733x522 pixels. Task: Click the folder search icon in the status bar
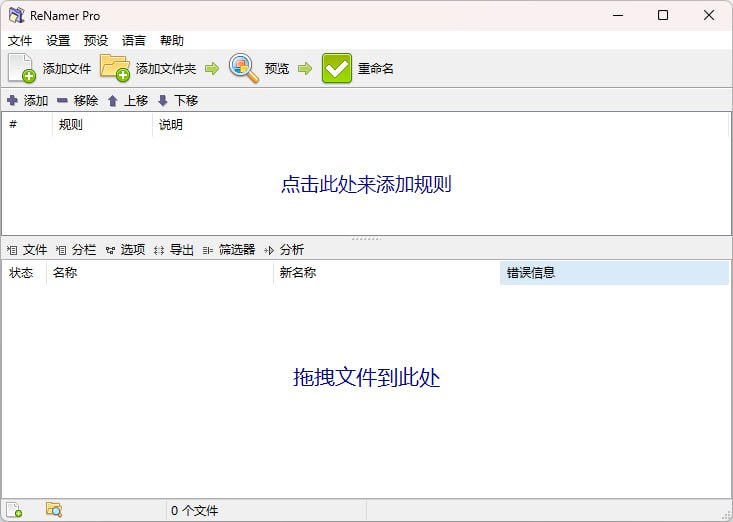coord(54,510)
